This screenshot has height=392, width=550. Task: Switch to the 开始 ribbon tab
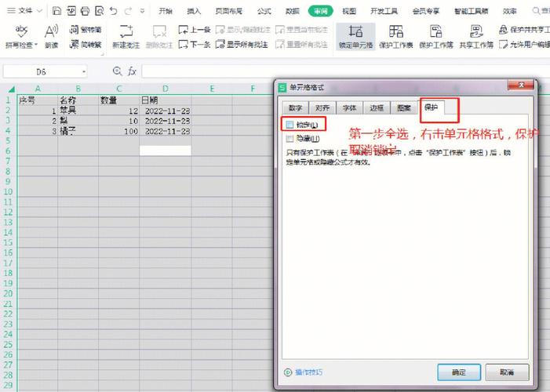tap(166, 11)
